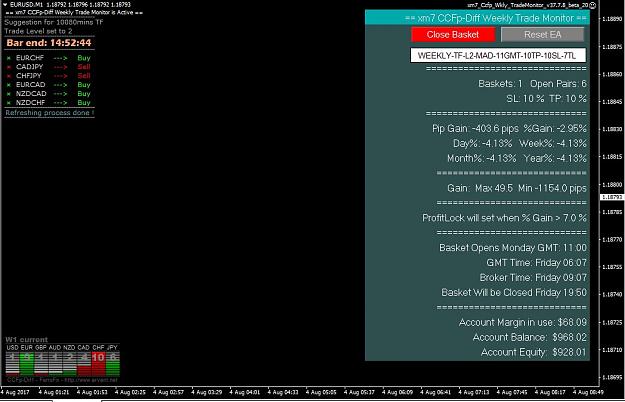This screenshot has width=625, height=402.
Task: Select the NZDCAD pair label
Action: tap(31, 94)
